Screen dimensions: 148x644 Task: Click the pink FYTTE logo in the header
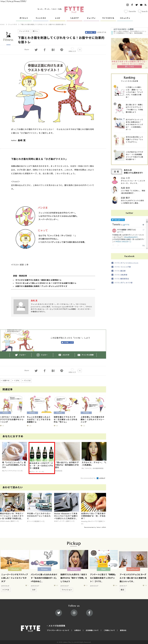[74, 10]
